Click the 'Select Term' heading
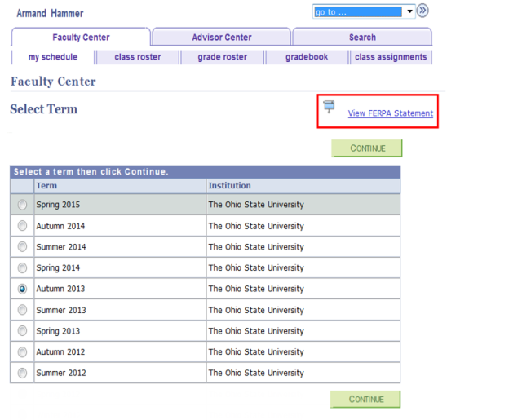This screenshot has height=420, width=522. [x=44, y=109]
